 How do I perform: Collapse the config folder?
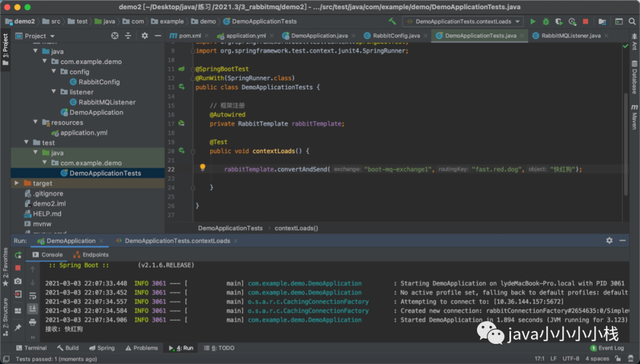(54, 72)
